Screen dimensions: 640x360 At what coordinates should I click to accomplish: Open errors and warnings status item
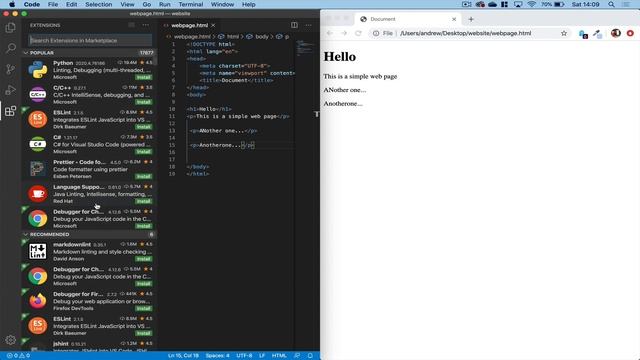click(x=18, y=356)
